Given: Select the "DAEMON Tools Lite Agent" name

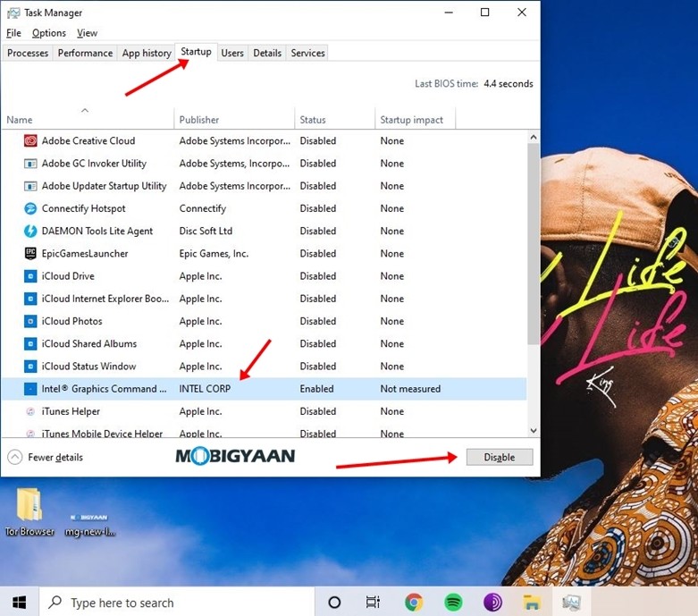Looking at the screenshot, I should [x=97, y=232].
